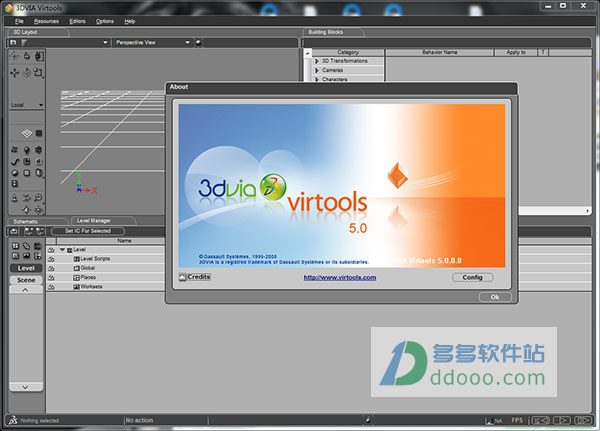600x431 pixels.
Task: Click the camera dolly icon
Action: click(15, 198)
